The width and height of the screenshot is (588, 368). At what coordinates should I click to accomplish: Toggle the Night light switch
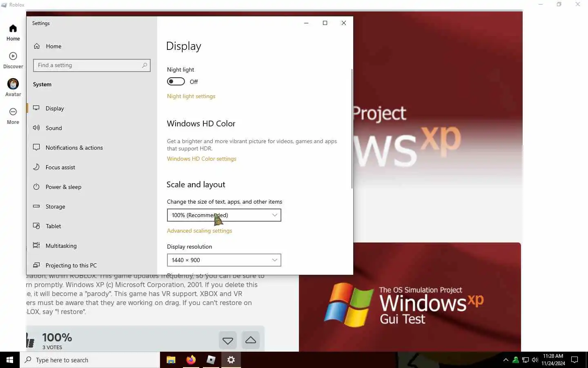click(x=176, y=81)
